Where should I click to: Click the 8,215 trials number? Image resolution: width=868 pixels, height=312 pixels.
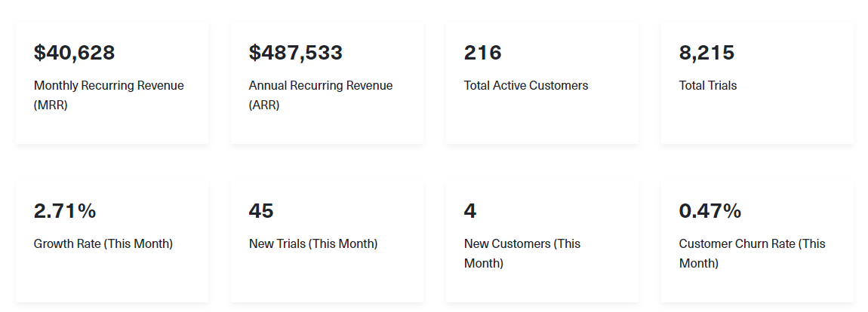click(706, 53)
